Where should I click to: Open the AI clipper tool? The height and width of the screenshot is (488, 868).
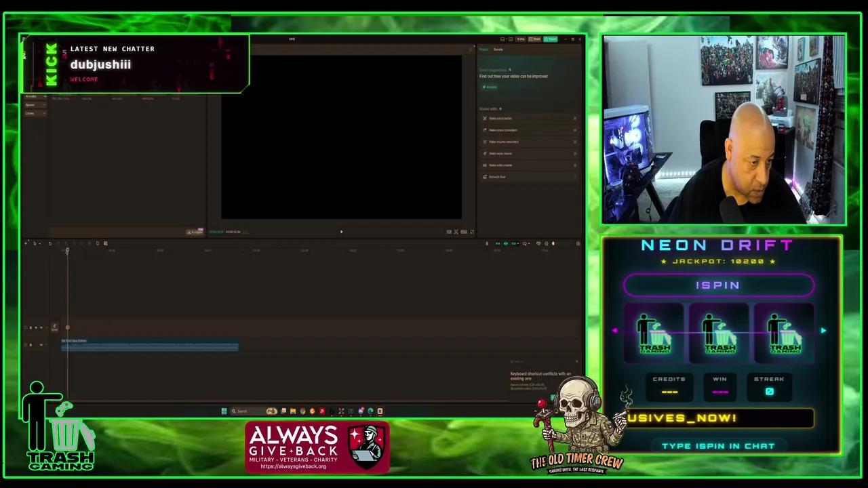(196, 232)
